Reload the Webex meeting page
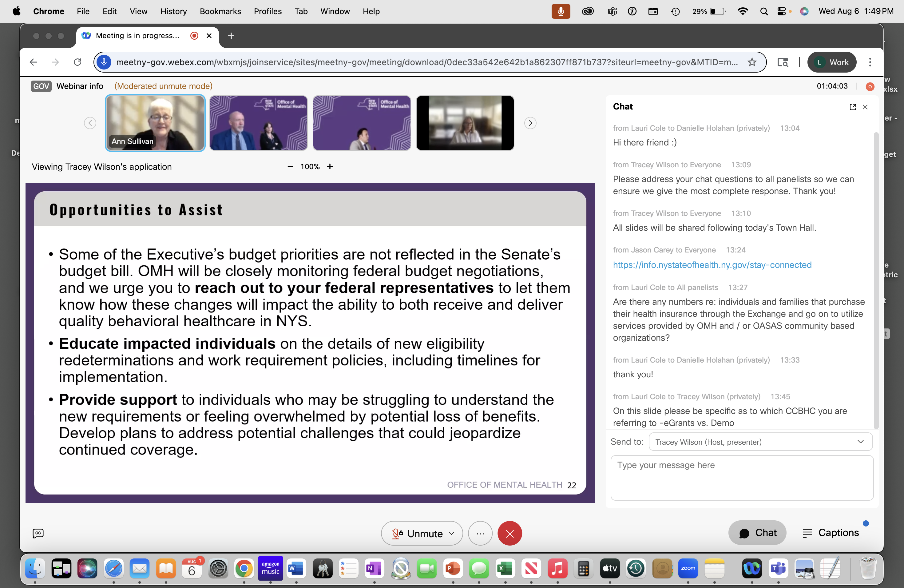Screen dimensions: 904x588 (77, 62)
